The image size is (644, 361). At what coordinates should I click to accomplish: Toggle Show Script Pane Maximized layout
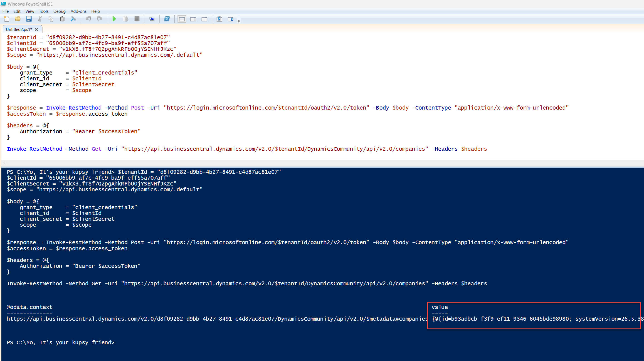tap(204, 19)
